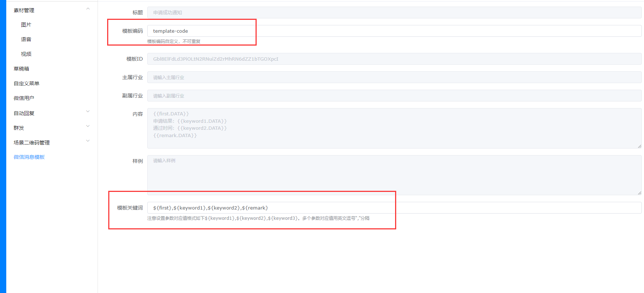Click the 副属行业 input field

pyautogui.click(x=394, y=96)
